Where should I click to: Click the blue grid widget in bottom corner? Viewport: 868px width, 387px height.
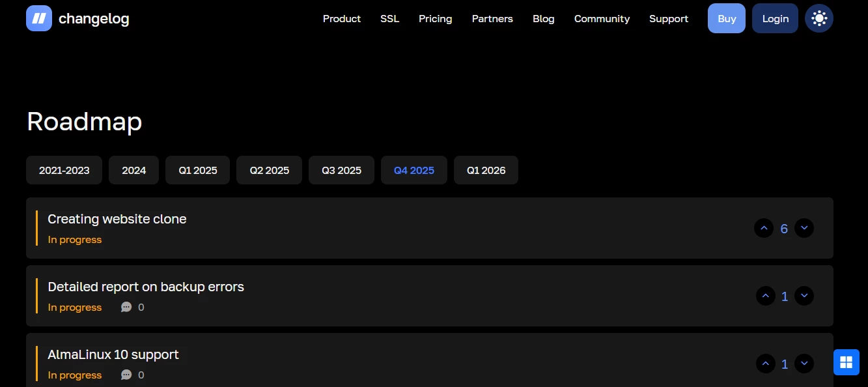click(x=846, y=361)
